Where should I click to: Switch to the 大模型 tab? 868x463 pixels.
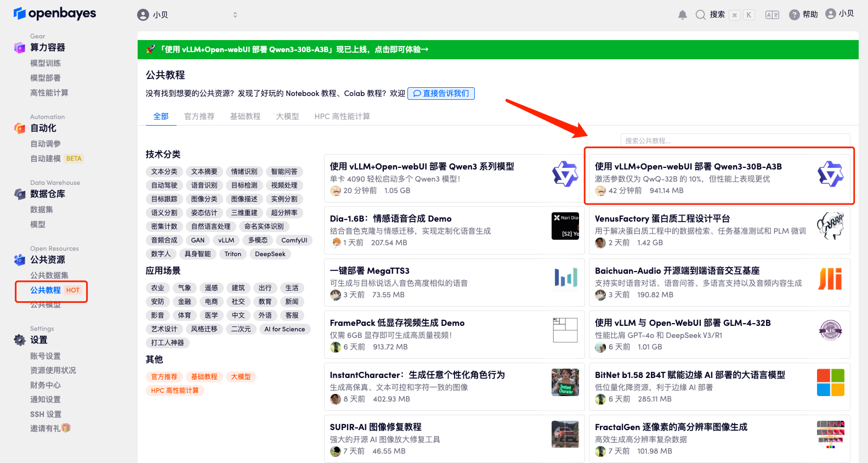pyautogui.click(x=287, y=116)
